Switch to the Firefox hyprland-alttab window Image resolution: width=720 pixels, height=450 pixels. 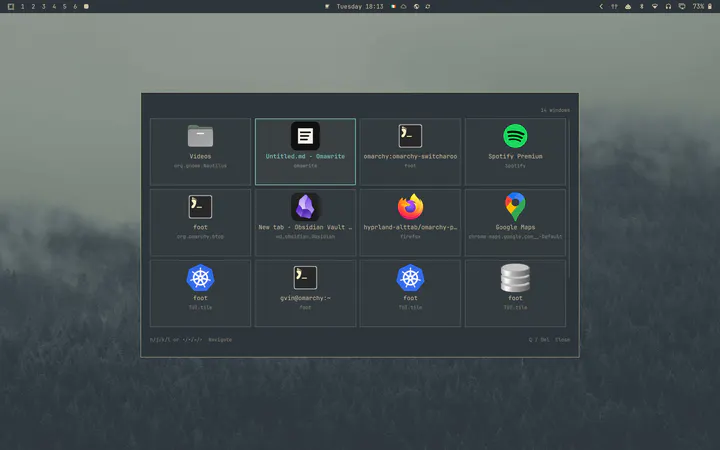pos(410,223)
